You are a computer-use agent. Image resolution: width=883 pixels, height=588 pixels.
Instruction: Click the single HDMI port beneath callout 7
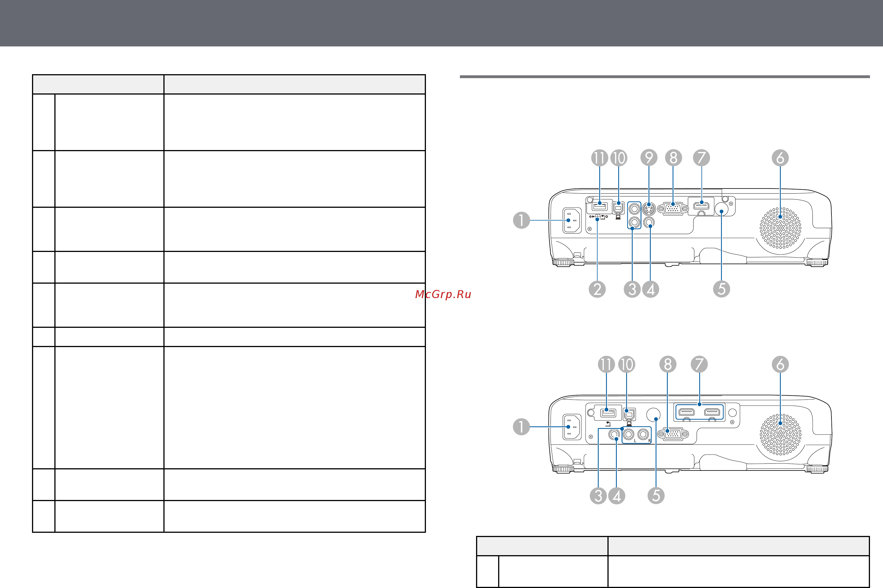click(701, 205)
